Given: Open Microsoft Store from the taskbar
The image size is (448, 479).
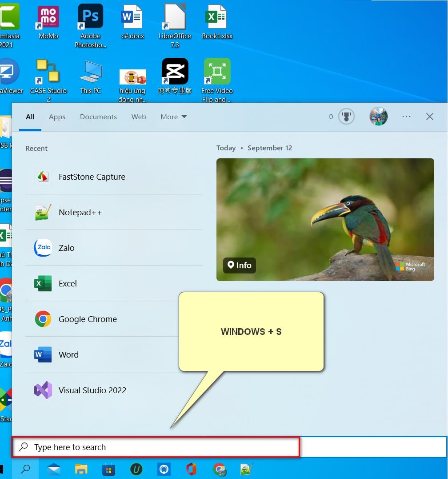Looking at the screenshot, I should (x=108, y=470).
